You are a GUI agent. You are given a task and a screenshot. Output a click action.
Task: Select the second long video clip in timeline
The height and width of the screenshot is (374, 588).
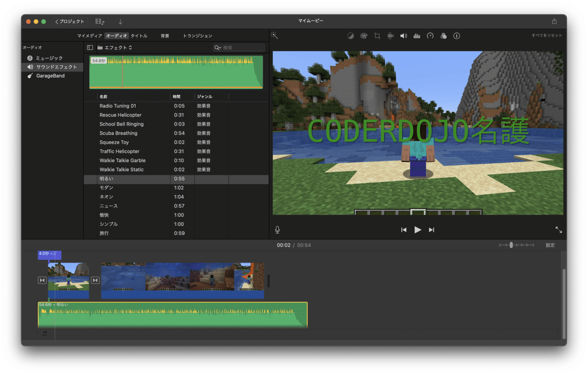click(x=183, y=280)
